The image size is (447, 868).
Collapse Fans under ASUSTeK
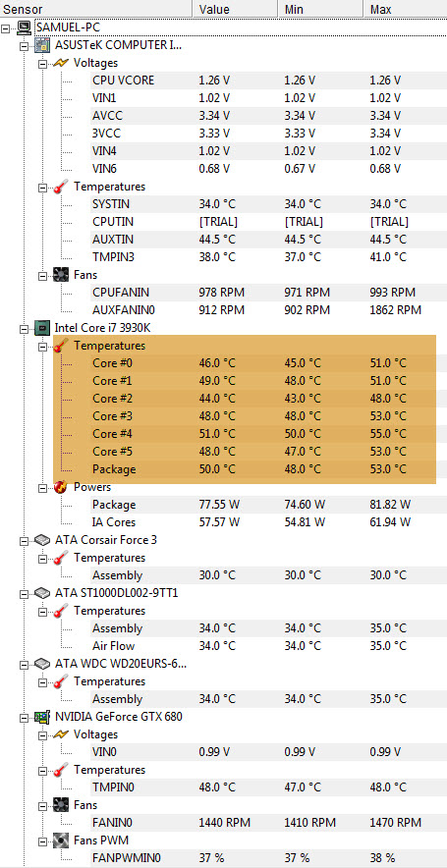(42, 275)
